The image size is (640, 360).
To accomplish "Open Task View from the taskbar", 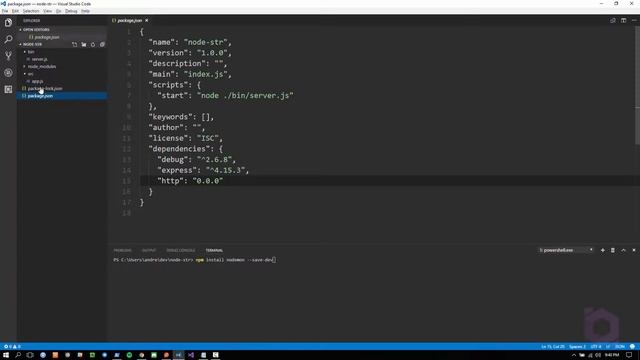I will pyautogui.click(x=30, y=355).
